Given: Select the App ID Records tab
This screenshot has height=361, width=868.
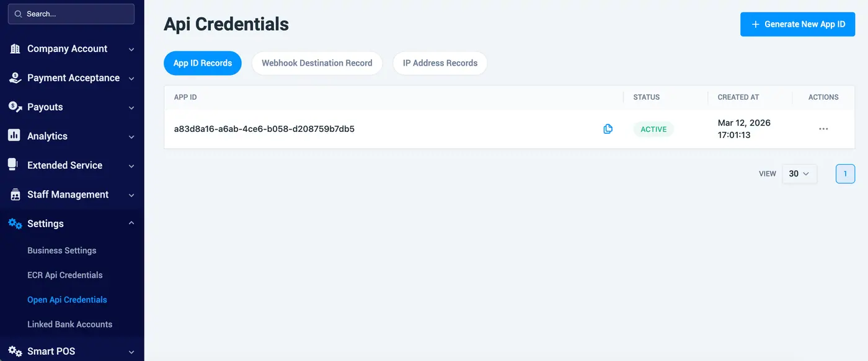Looking at the screenshot, I should pos(203,63).
